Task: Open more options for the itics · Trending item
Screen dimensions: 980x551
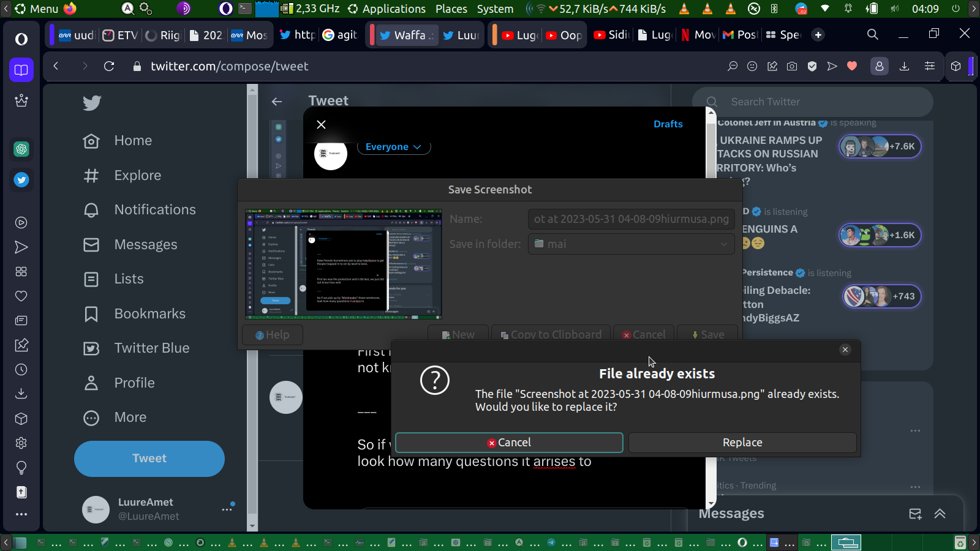Action: pos(916,487)
